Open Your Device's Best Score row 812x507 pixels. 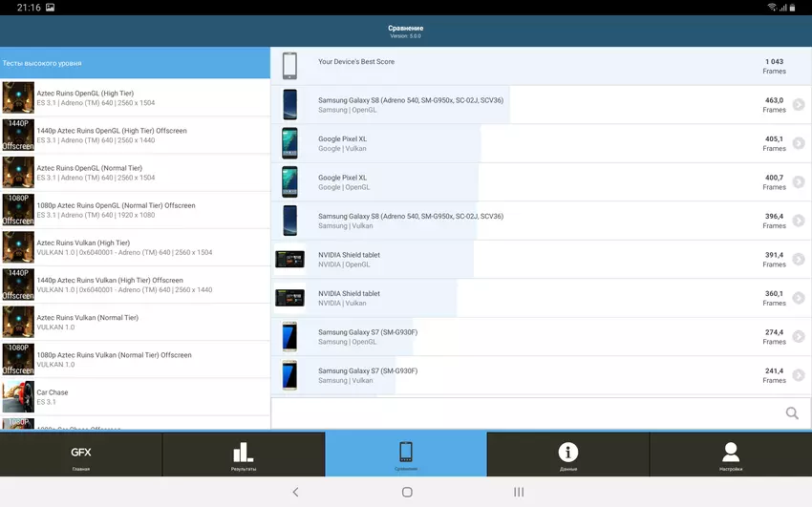click(541, 66)
